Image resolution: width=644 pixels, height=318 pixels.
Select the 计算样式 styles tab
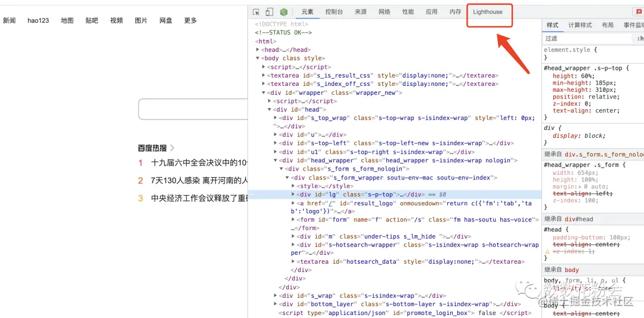click(580, 25)
